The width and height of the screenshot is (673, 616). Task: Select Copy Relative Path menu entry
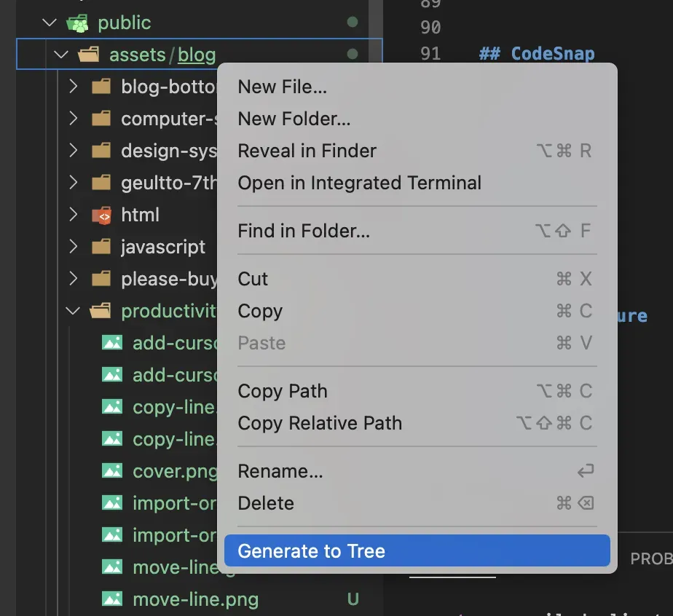318,423
